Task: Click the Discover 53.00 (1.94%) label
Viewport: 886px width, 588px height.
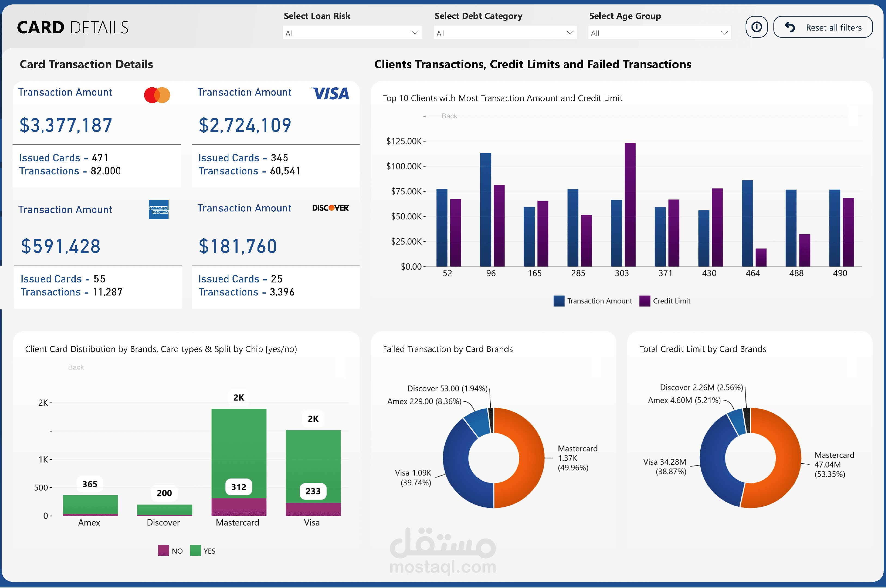Action: pyautogui.click(x=447, y=389)
